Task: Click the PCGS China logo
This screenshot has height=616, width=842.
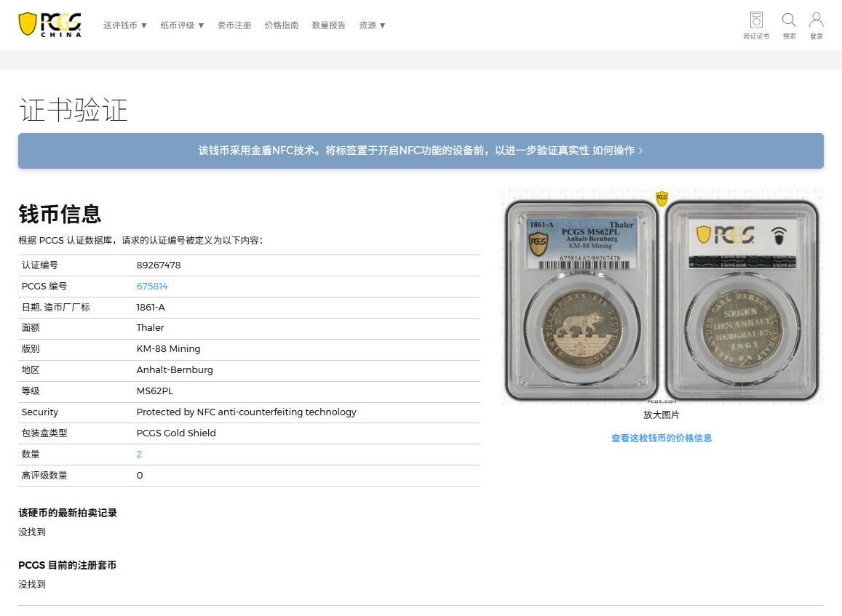Action: pos(49,24)
